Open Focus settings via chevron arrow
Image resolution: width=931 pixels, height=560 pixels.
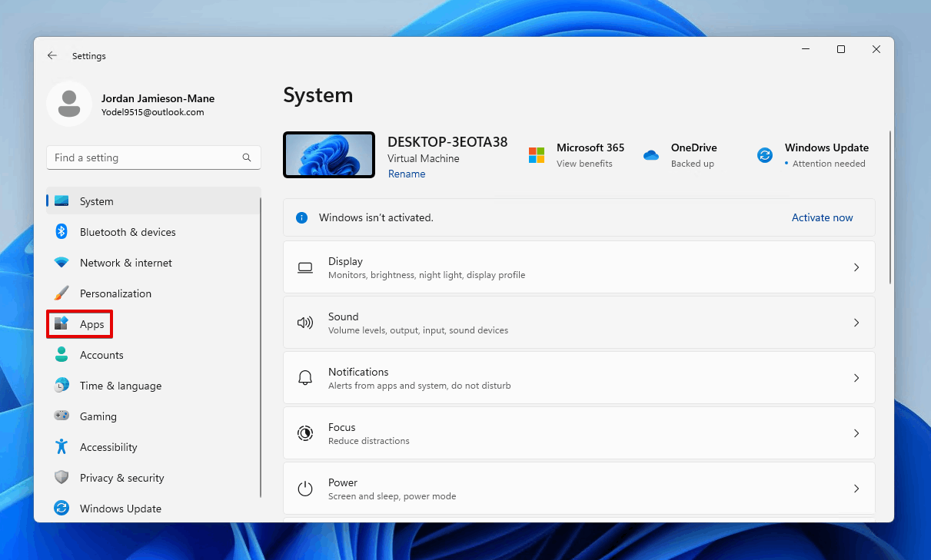[856, 433]
